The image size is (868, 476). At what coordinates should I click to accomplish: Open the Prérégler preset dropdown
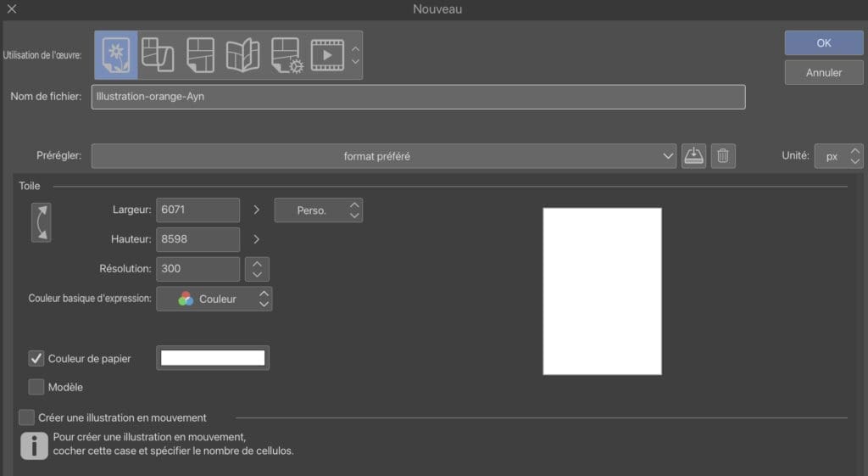[x=384, y=156]
